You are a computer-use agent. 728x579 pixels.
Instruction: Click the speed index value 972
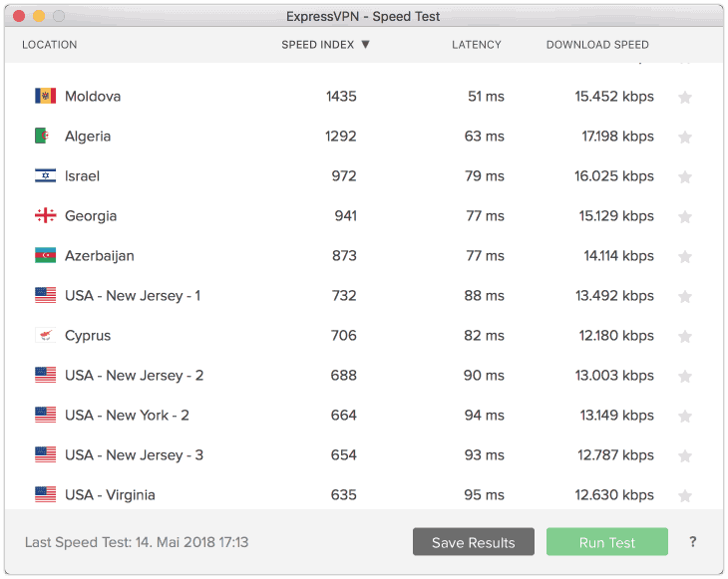tap(344, 175)
